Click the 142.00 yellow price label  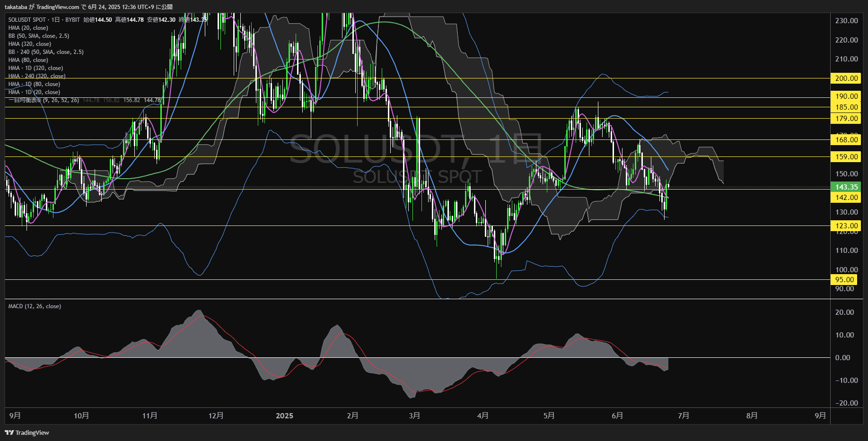846,198
